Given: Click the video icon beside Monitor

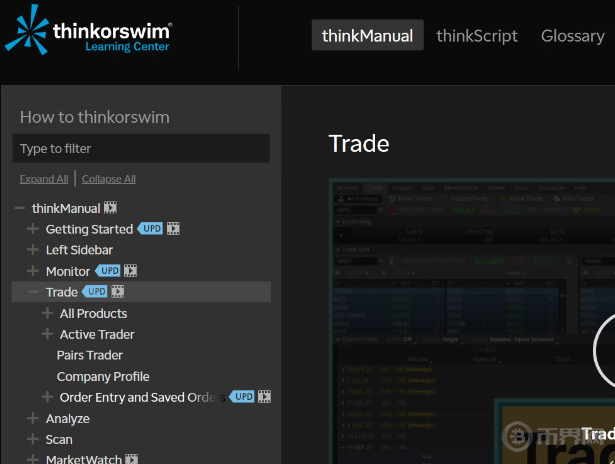Looking at the screenshot, I should [130, 271].
